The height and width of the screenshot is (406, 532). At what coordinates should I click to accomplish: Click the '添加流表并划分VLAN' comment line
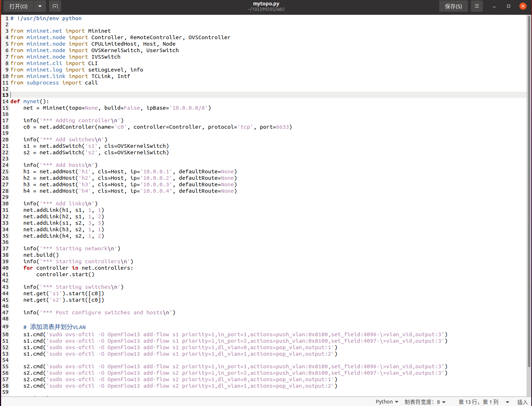[54, 327]
